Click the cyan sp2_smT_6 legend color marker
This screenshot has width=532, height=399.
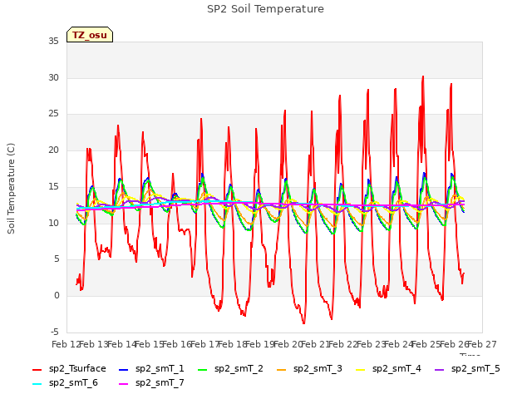point(37,384)
